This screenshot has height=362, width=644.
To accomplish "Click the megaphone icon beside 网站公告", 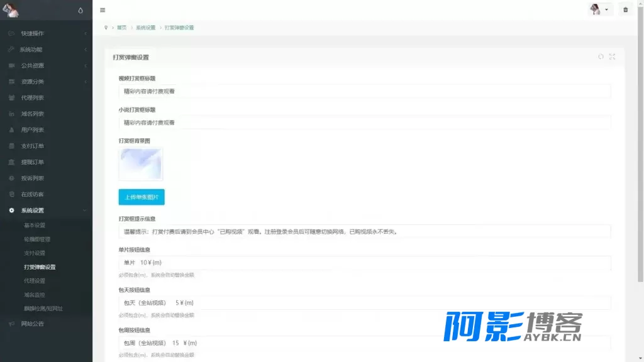I will coord(11,324).
